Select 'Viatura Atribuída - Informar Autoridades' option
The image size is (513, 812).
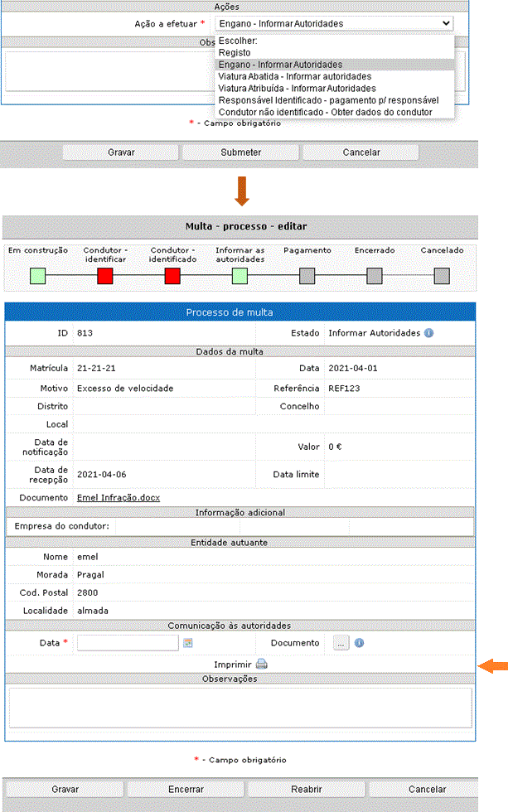tap(297, 88)
